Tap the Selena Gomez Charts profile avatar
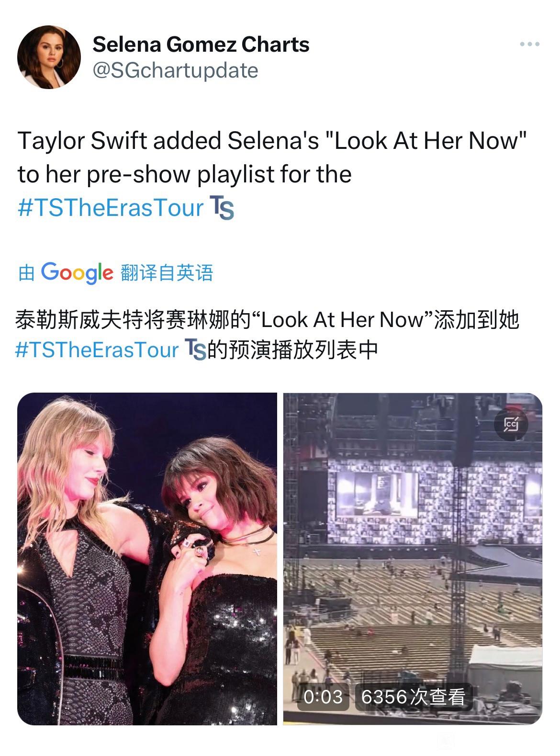The width and height of the screenshot is (560, 756). pyautogui.click(x=49, y=57)
